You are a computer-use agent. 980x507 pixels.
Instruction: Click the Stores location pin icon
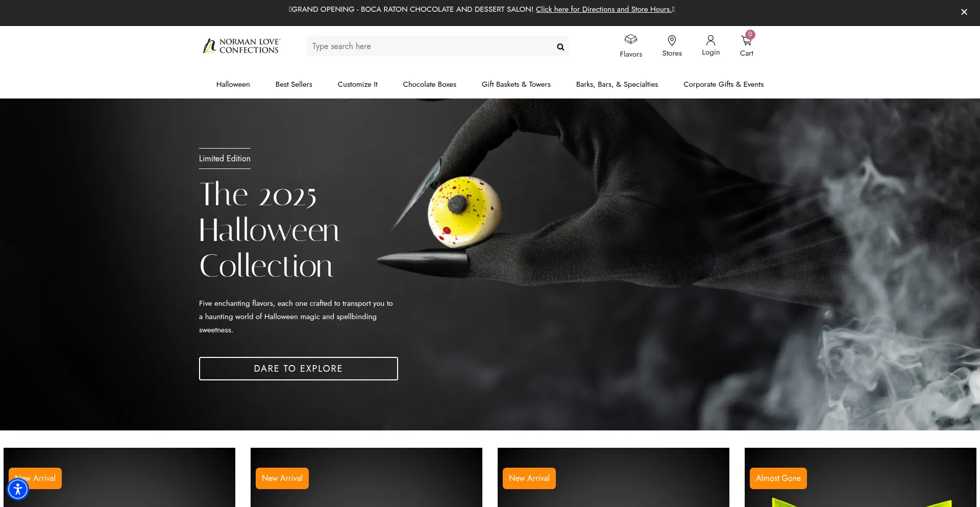tap(672, 40)
